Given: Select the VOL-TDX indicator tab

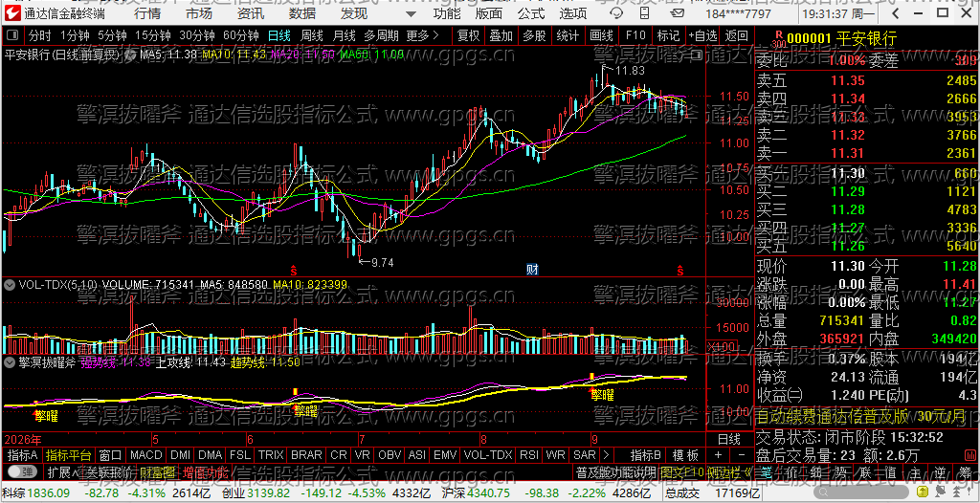Looking at the screenshot, I should click(489, 455).
